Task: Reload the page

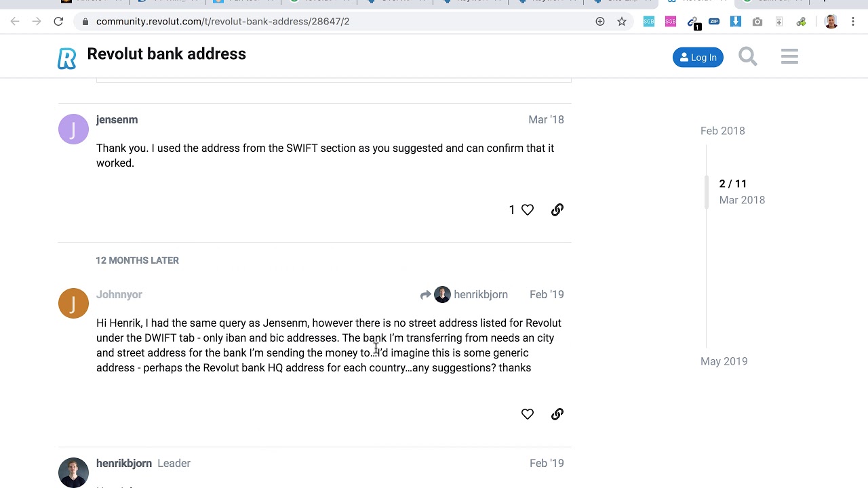Action: (x=58, y=22)
